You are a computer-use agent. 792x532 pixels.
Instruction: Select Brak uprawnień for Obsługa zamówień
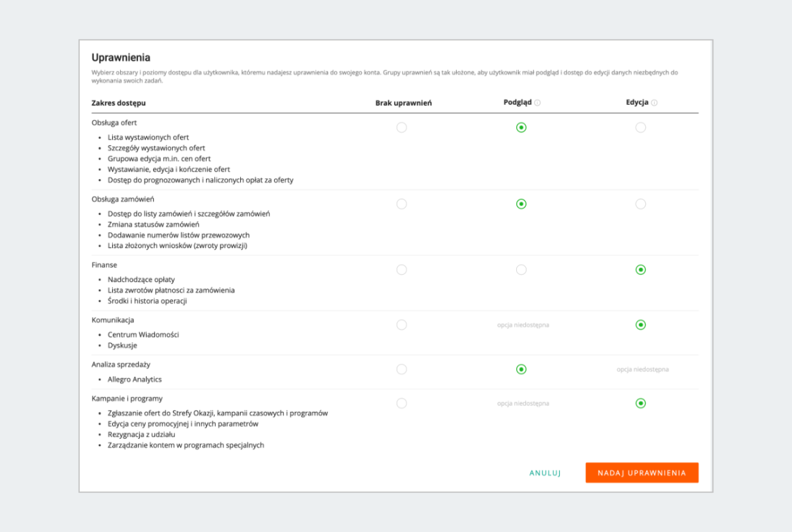click(401, 204)
